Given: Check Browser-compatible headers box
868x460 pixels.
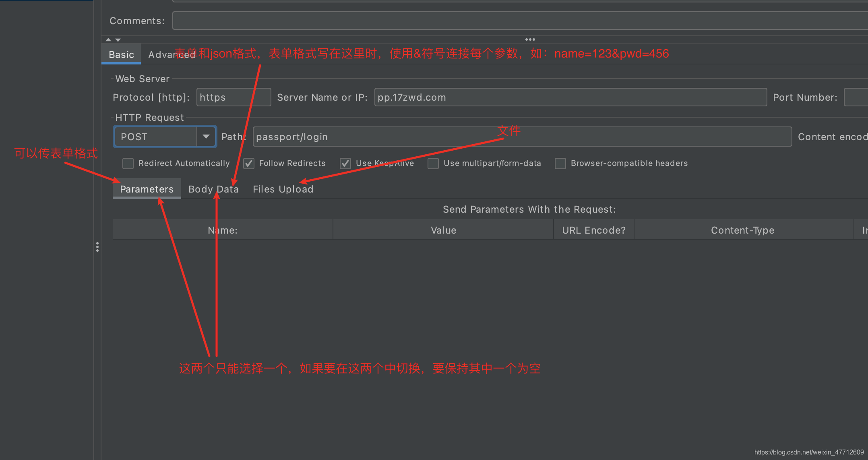Looking at the screenshot, I should point(560,164).
